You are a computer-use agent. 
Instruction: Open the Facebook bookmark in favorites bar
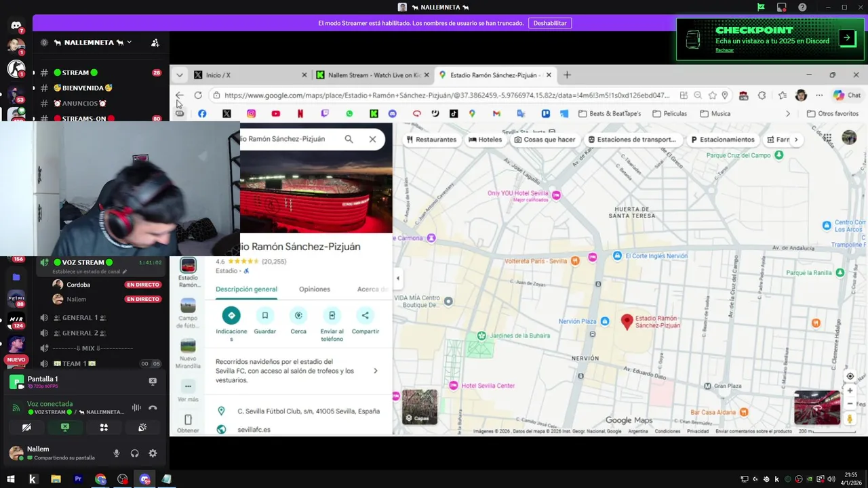point(202,114)
